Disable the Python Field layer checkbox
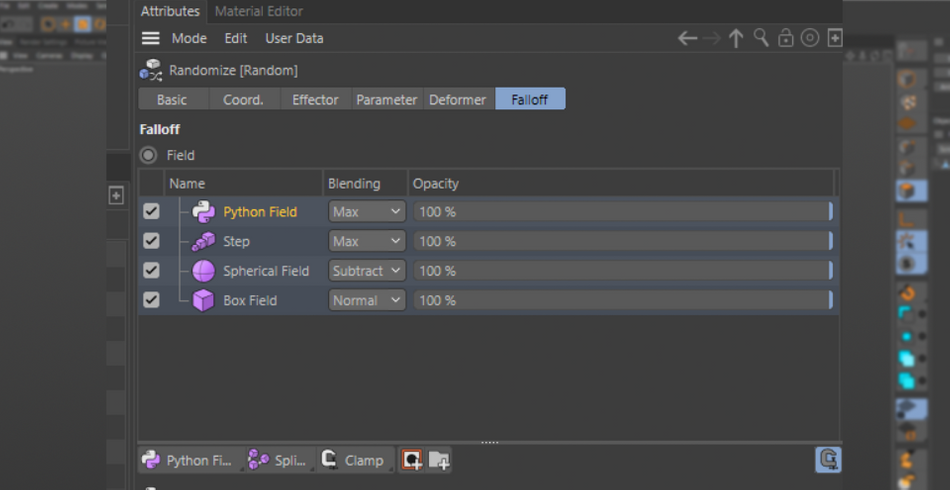Image resolution: width=950 pixels, height=490 pixels. (x=151, y=211)
